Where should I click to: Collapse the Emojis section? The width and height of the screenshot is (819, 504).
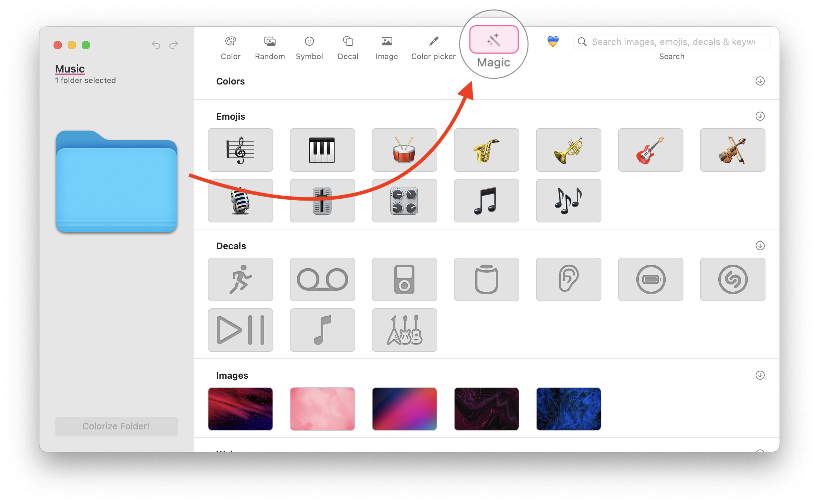click(x=760, y=116)
